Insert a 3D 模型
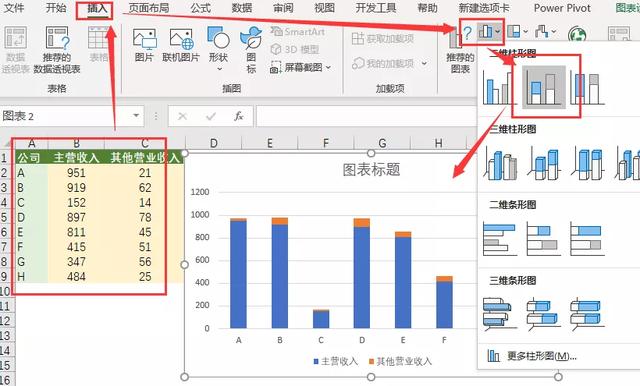 point(295,49)
